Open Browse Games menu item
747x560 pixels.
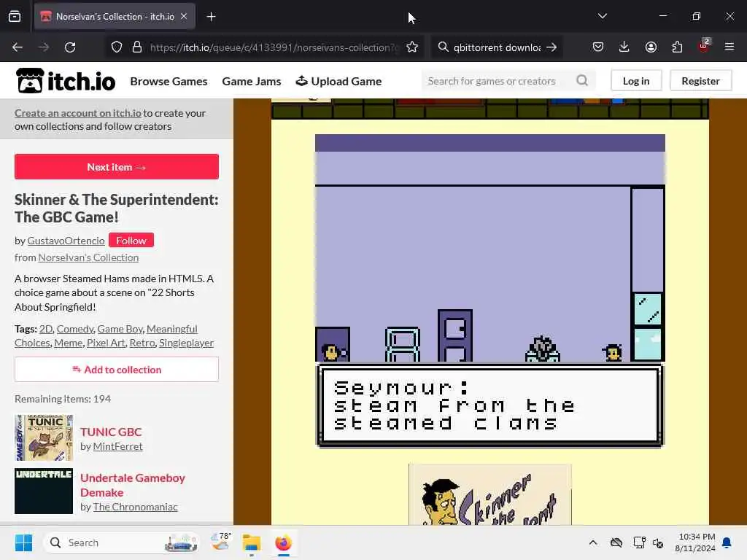coord(169,82)
